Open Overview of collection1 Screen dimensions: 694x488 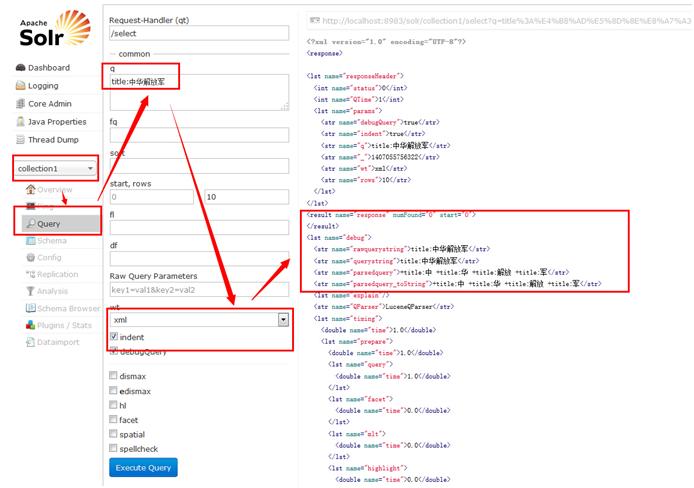coord(54,190)
